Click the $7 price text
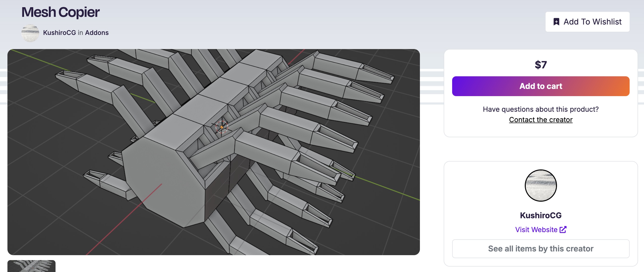Viewport: 644px width, 272px height. click(x=540, y=65)
